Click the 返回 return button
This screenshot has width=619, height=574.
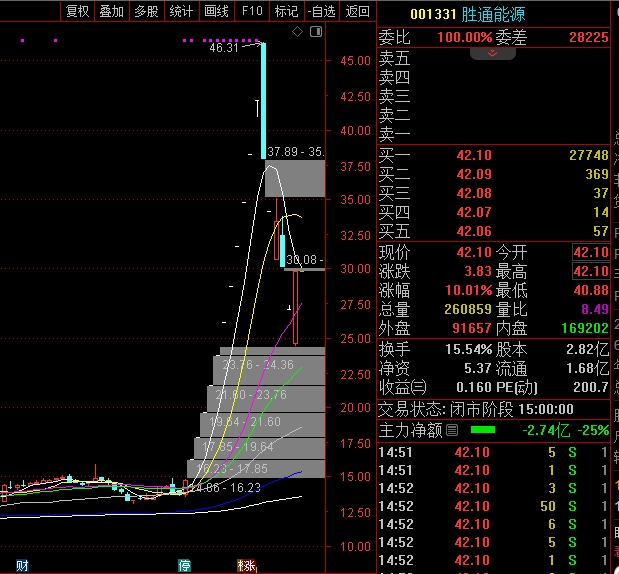357,11
